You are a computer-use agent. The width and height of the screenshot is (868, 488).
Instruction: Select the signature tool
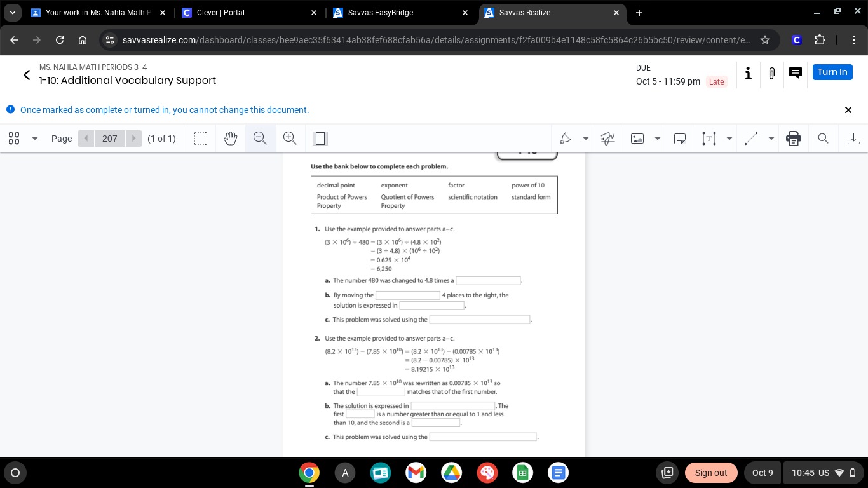coord(607,138)
